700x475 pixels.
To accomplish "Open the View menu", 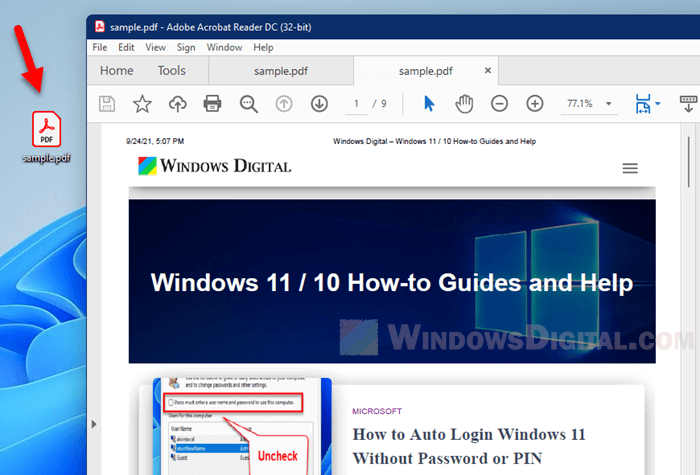I will click(x=155, y=47).
